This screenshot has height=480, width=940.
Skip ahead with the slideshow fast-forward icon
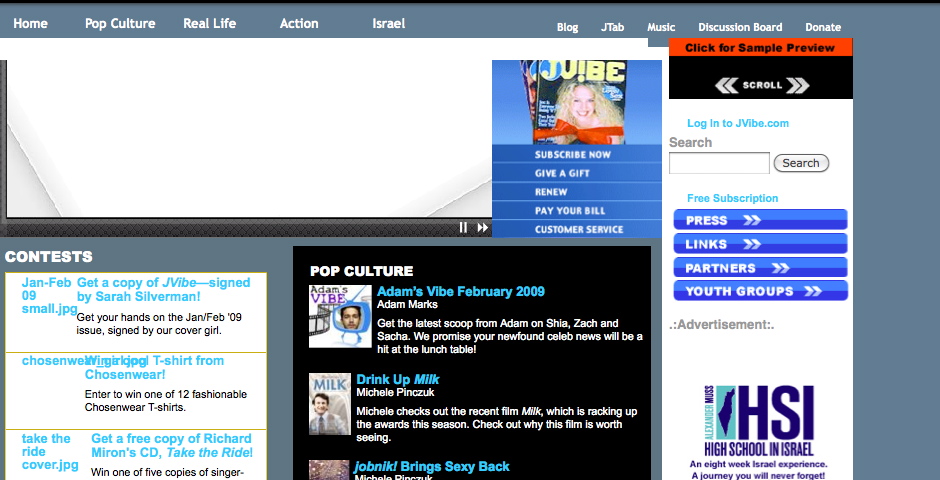tap(483, 228)
